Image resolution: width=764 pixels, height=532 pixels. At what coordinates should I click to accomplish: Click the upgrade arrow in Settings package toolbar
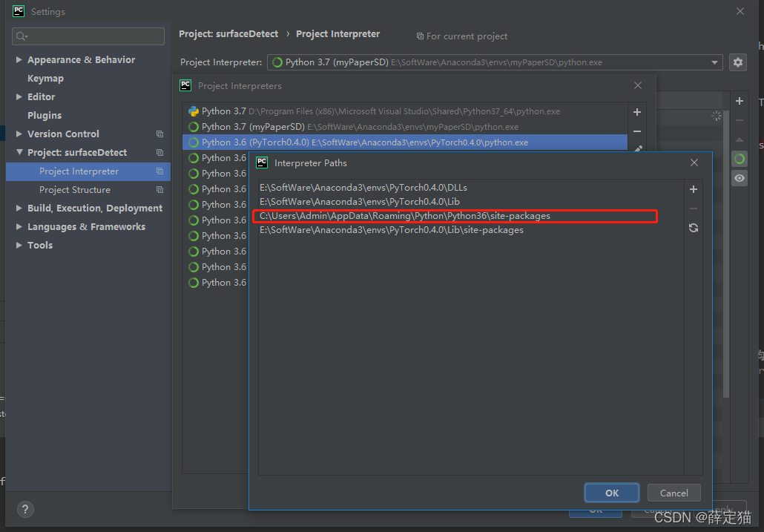click(739, 139)
